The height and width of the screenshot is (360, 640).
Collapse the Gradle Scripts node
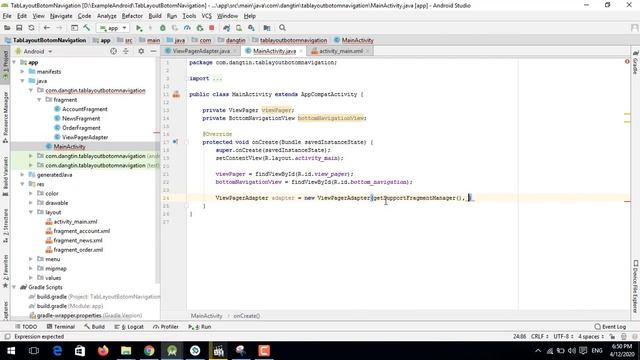coord(14,287)
